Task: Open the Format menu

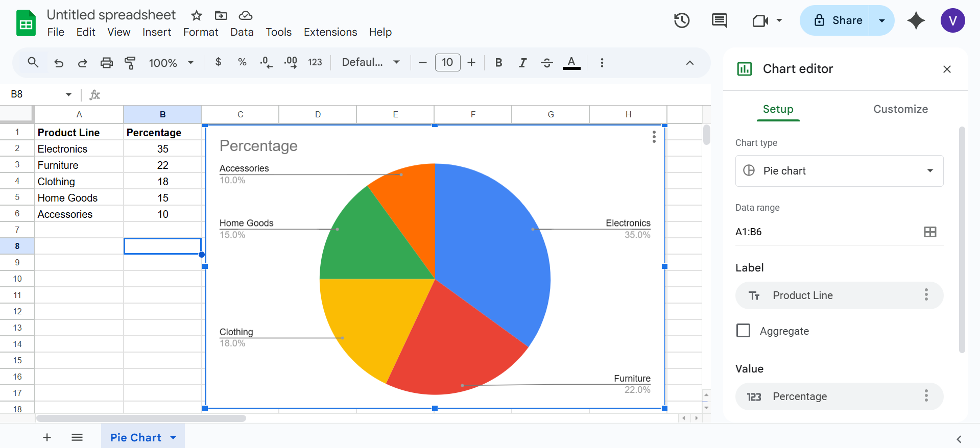Action: pyautogui.click(x=201, y=32)
